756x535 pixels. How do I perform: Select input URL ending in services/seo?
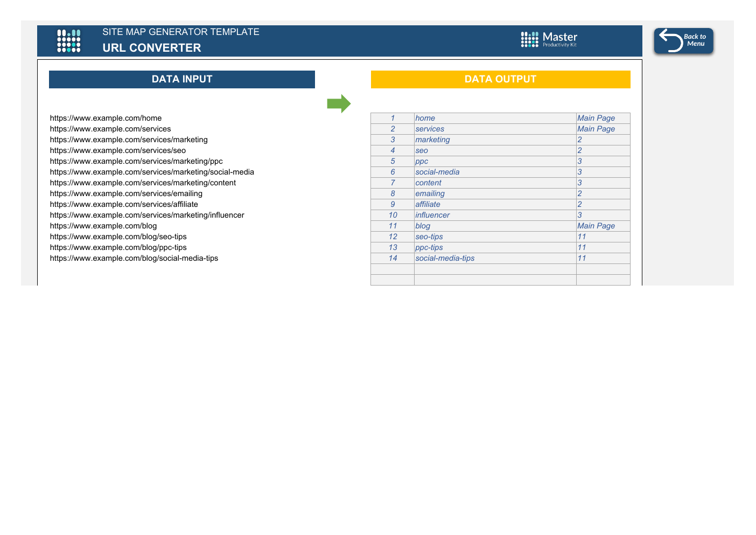point(118,150)
